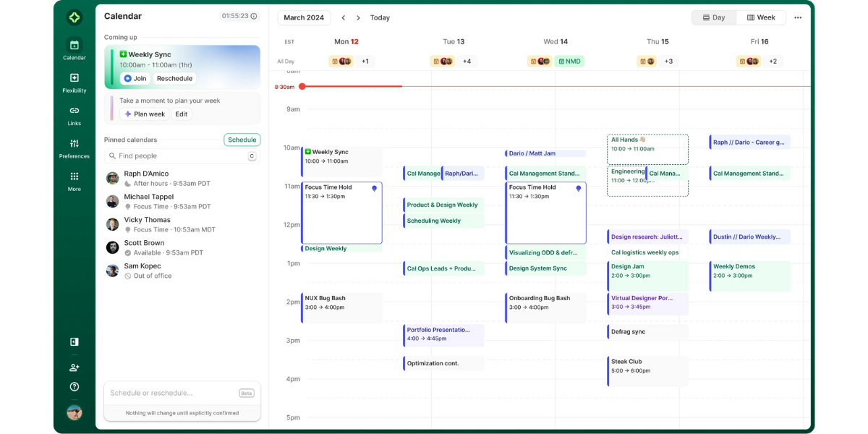The height and width of the screenshot is (434, 868).
Task: Select the Week view tab
Action: 760,17
